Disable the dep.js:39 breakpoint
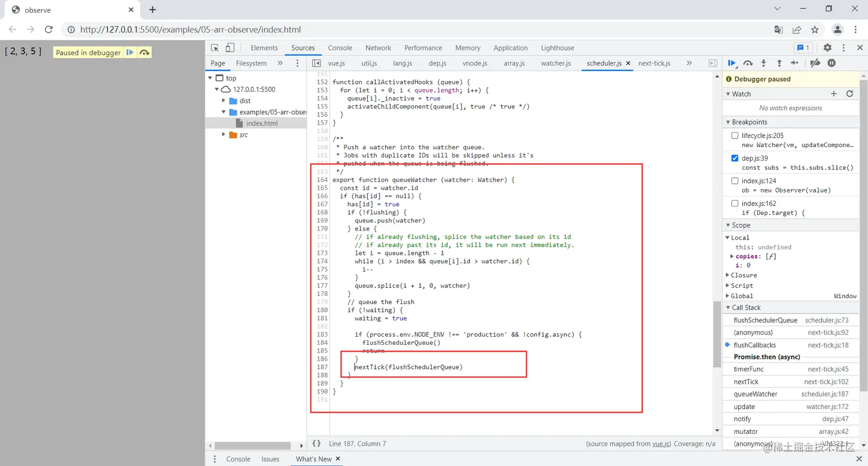 [735, 158]
